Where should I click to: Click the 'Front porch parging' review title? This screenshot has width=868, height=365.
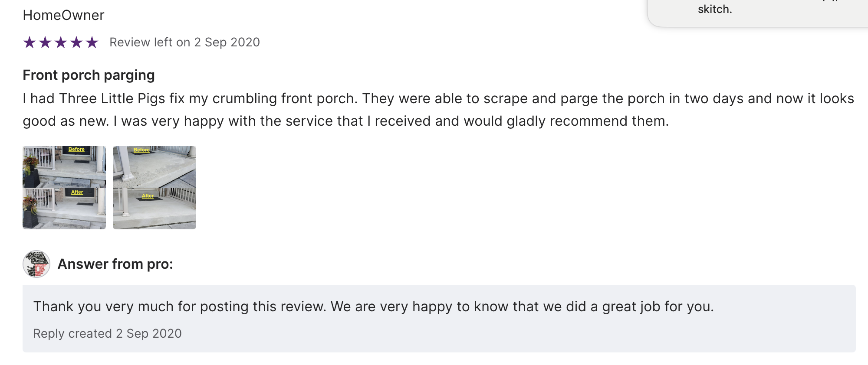click(x=89, y=75)
